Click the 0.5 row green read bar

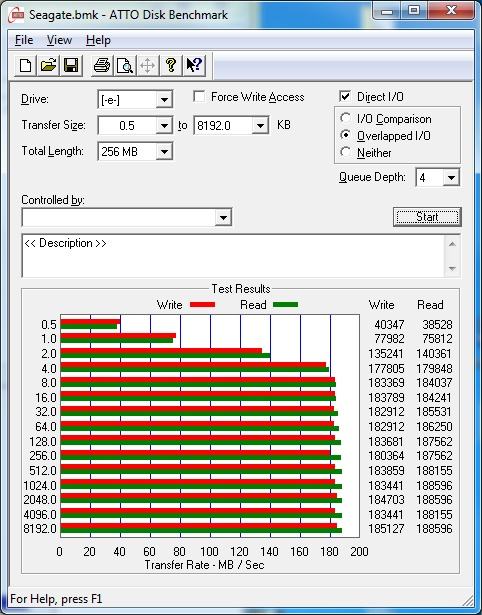coord(89,326)
